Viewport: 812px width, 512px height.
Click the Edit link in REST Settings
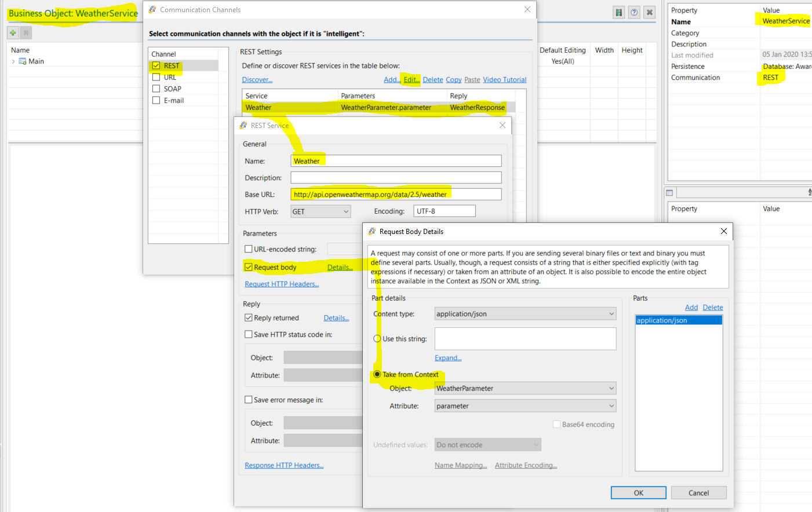pos(412,80)
